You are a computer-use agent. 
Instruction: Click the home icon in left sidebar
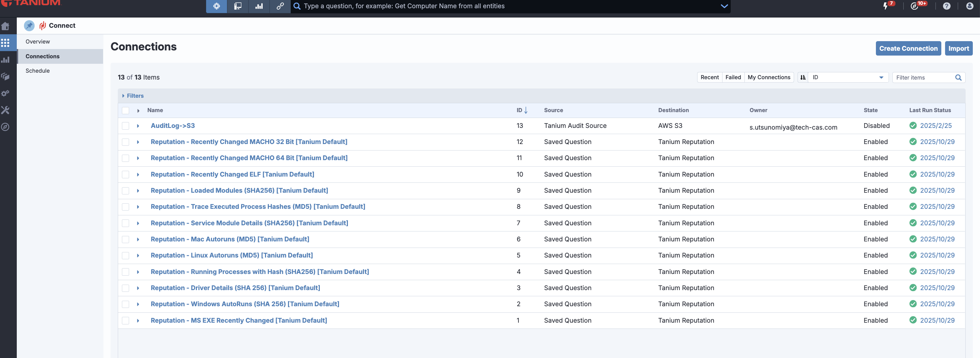coord(5,26)
